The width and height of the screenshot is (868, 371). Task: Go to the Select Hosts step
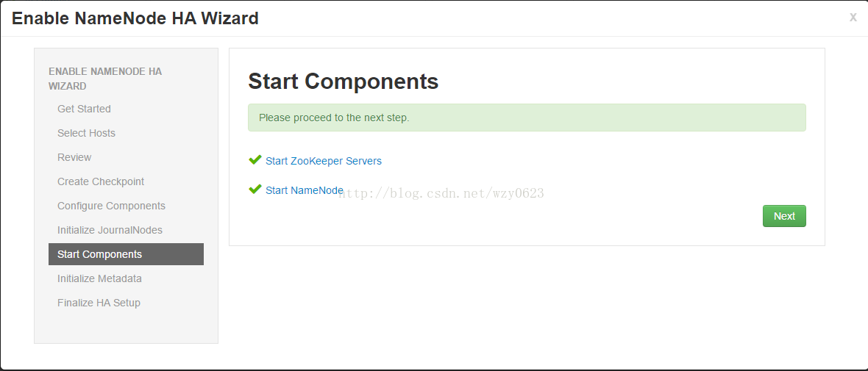click(x=86, y=133)
